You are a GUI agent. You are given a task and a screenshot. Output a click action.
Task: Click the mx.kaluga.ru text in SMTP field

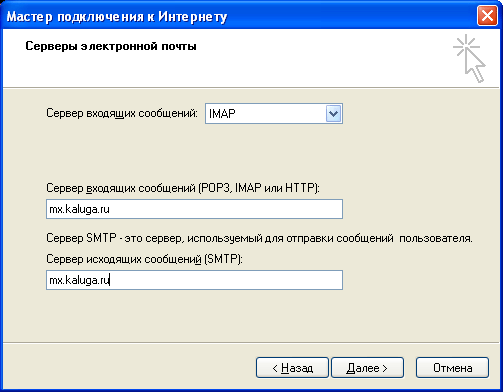[79, 280]
